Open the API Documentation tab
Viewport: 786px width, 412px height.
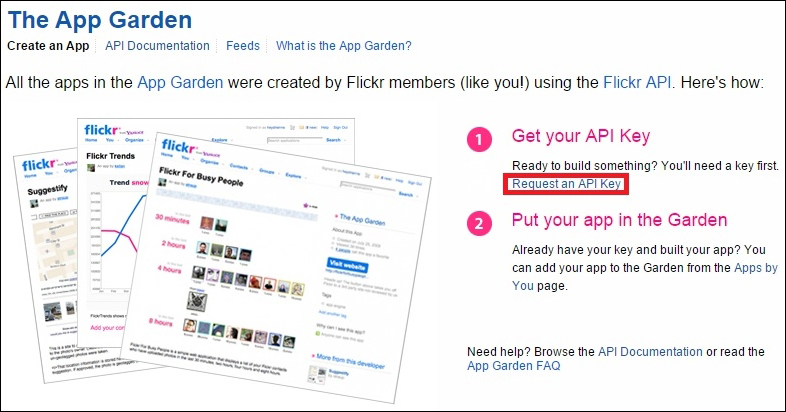pos(157,46)
